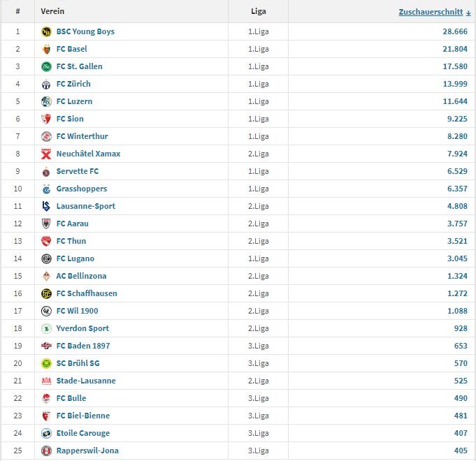Click the SC Brühl SG yellow crest
Image resolution: width=476 pixels, height=461 pixels.
tap(46, 363)
